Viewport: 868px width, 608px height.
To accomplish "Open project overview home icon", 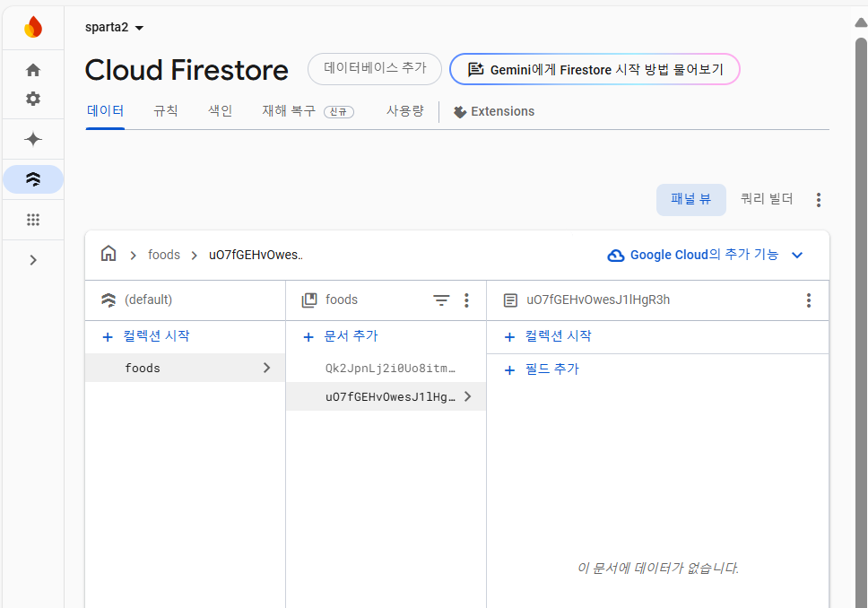I will pos(33,70).
